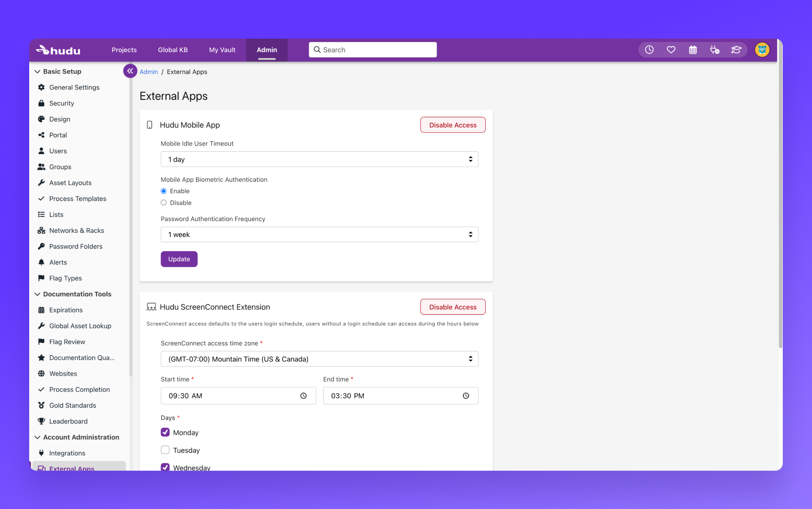Open user avatar profile menu

tap(762, 50)
